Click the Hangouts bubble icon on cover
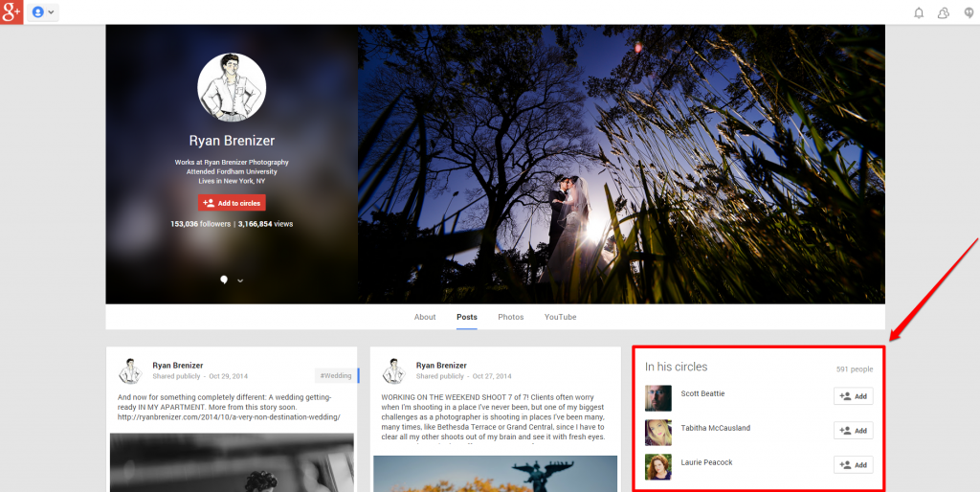Screen dimensions: 980x492 (x=224, y=280)
